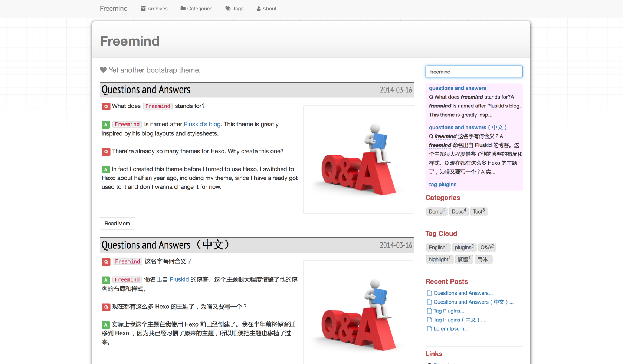This screenshot has height=364, width=623.
Task: Click the Categories folder icon in navbar
Action: point(183,9)
